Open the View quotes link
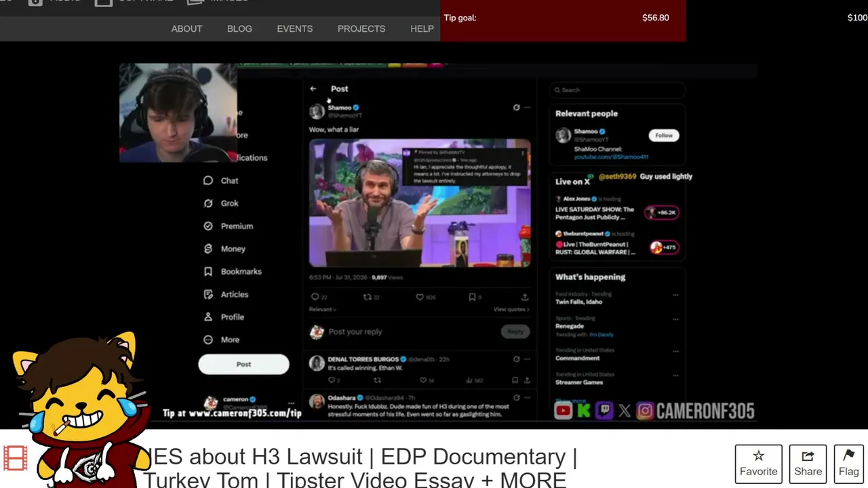The image size is (868, 488). pos(511,309)
